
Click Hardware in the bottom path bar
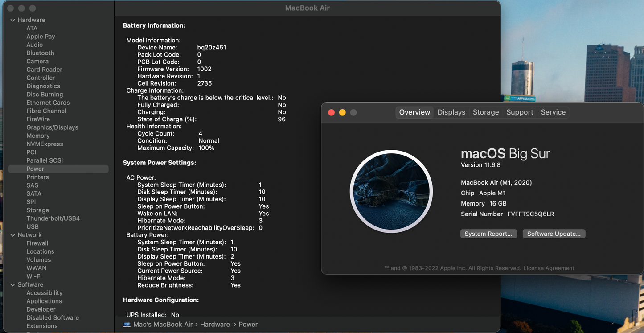point(215,325)
